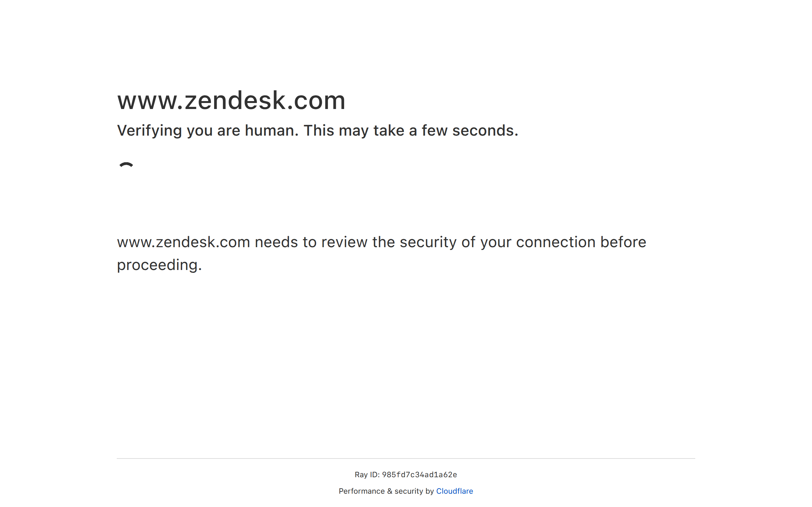This screenshot has width=812, height=507.
Task: Click 'This may take a few seconds.' text
Action: point(411,131)
